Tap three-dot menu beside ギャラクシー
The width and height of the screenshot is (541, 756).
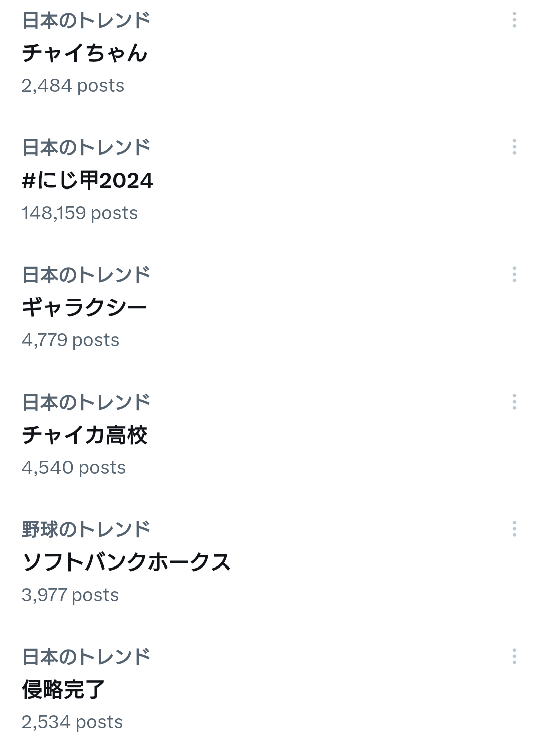pos(514,275)
